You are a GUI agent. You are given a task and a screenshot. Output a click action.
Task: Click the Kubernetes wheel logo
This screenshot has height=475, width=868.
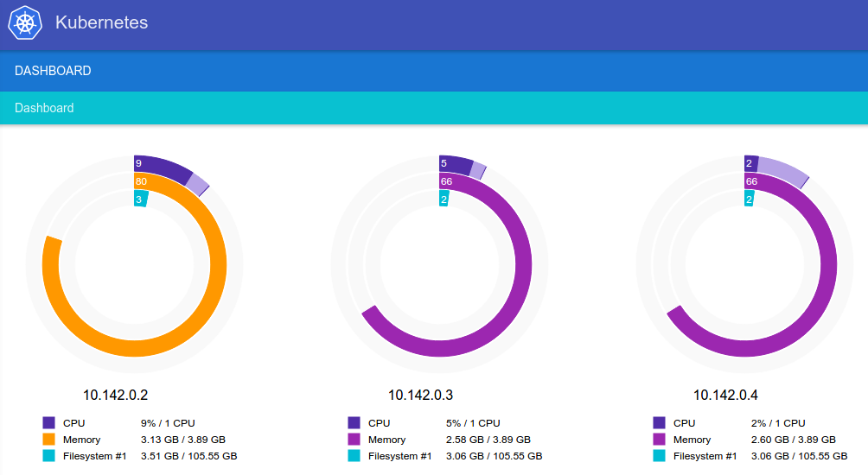(25, 22)
